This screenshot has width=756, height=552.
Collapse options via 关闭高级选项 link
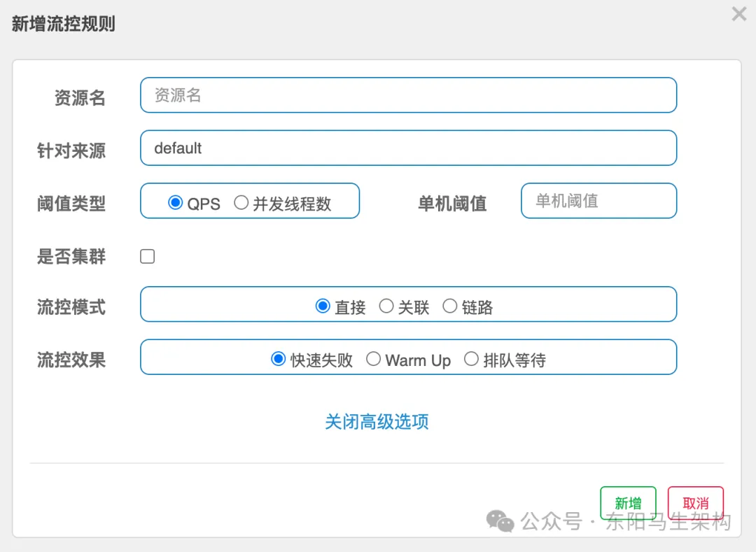click(377, 421)
